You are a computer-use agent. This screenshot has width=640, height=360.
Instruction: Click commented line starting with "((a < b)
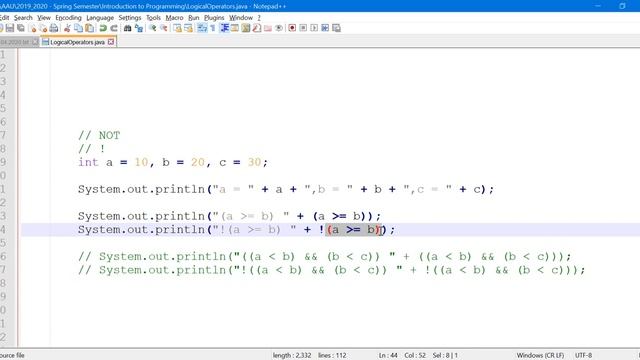pyautogui.click(x=325, y=257)
